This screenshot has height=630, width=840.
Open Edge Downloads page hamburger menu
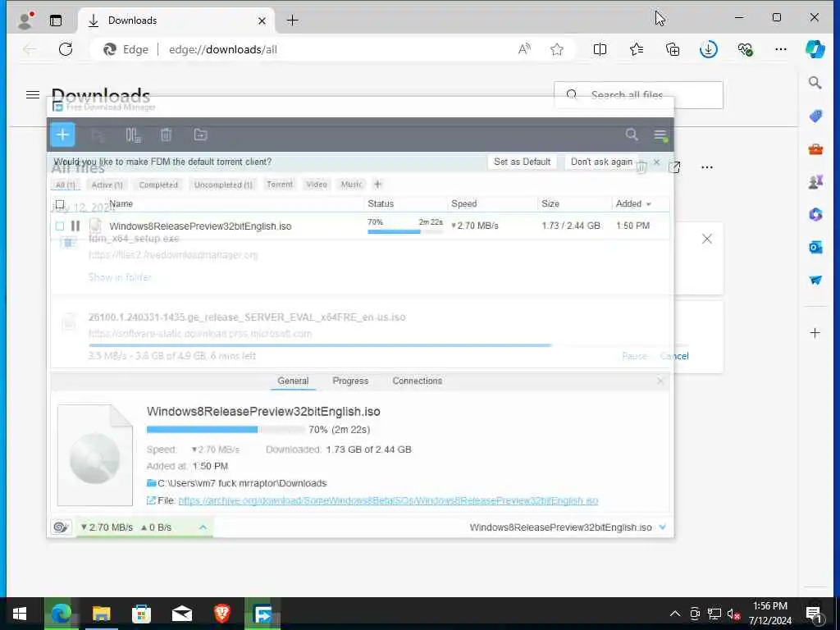click(x=33, y=95)
